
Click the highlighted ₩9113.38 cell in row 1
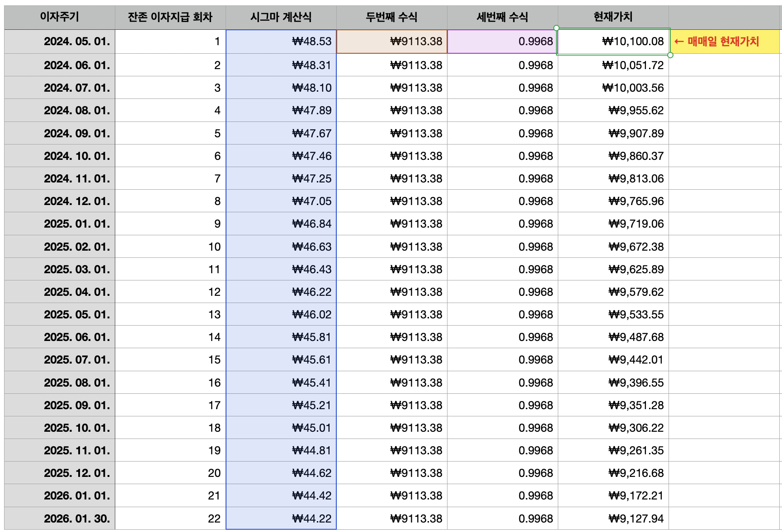click(392, 42)
